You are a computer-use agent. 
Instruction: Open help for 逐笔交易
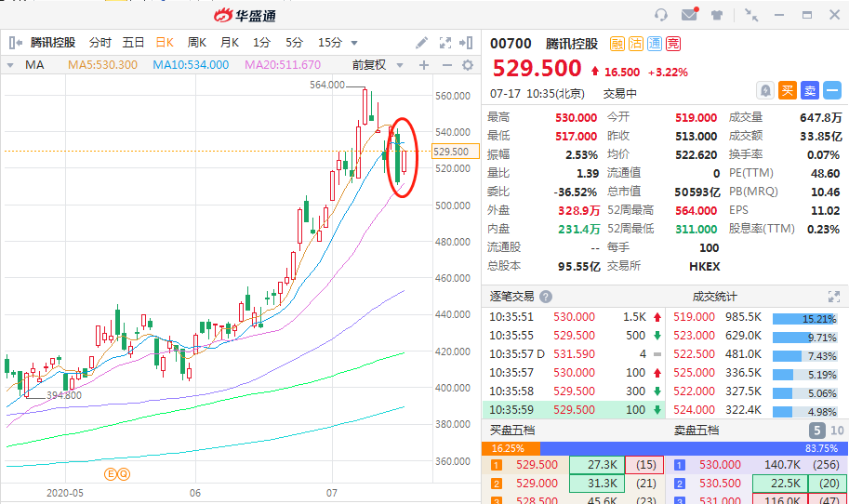coord(546,297)
